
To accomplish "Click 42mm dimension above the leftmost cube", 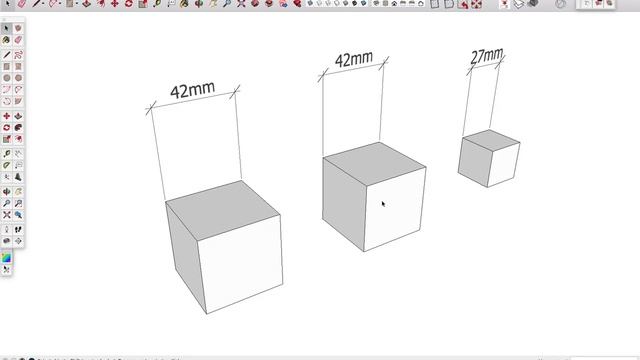I will click(192, 90).
